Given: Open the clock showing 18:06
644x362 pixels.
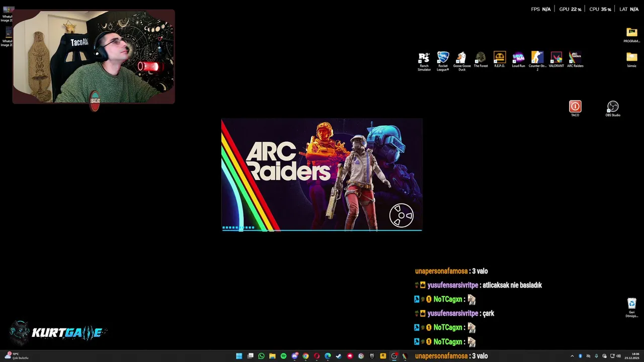Looking at the screenshot, I should point(632,356).
